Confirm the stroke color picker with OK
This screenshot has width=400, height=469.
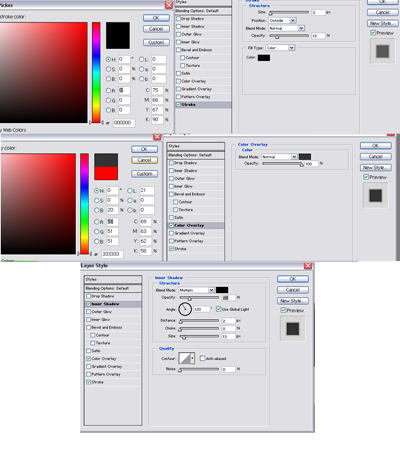[156, 18]
